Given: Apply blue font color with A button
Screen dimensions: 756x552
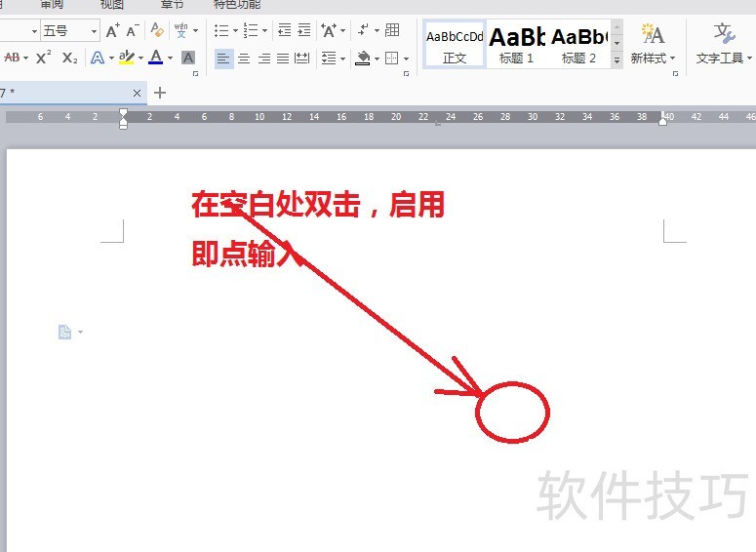Looking at the screenshot, I should [156, 58].
